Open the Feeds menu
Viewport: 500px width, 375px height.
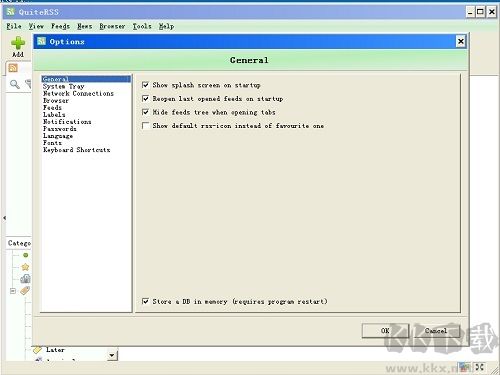click(60, 26)
